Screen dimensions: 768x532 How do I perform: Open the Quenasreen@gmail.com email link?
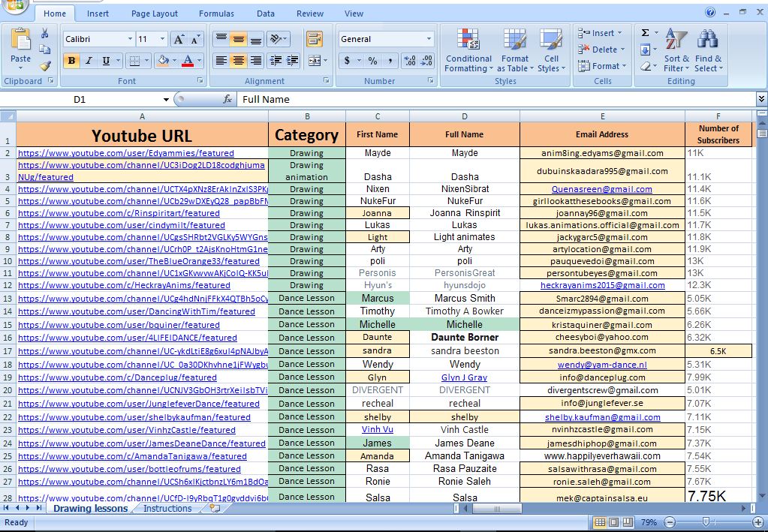[x=602, y=189]
